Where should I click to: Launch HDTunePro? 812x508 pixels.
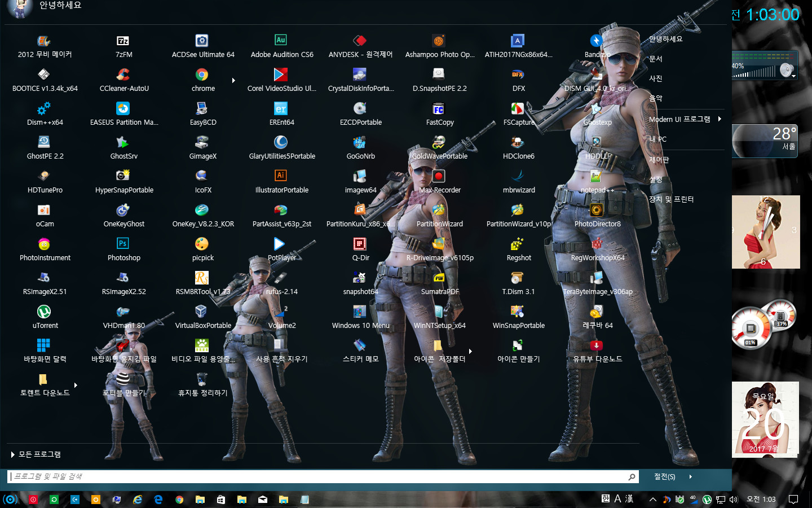point(45,182)
